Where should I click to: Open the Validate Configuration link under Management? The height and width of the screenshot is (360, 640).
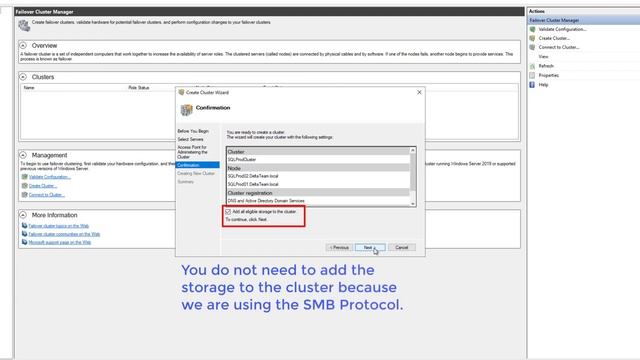tap(50, 177)
